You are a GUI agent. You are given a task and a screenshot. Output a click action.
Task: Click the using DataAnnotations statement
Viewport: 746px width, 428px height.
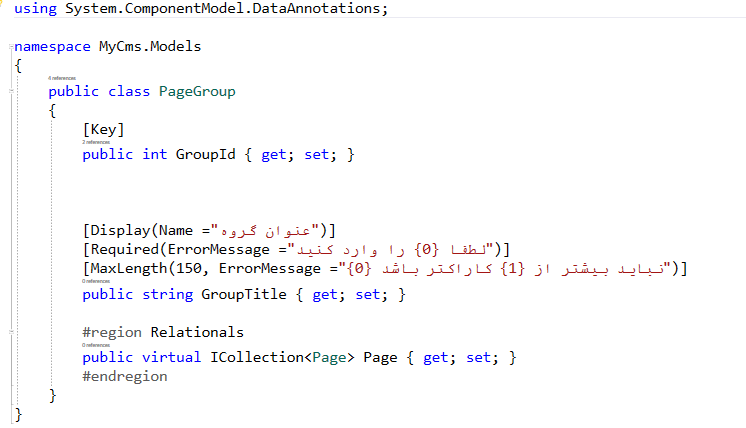tap(200, 9)
